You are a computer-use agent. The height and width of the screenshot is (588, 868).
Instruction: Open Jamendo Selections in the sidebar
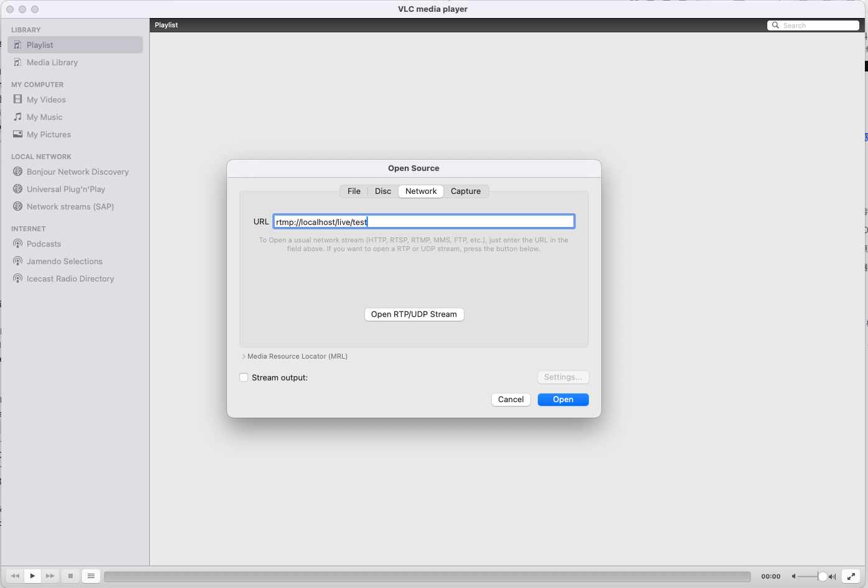tap(64, 261)
